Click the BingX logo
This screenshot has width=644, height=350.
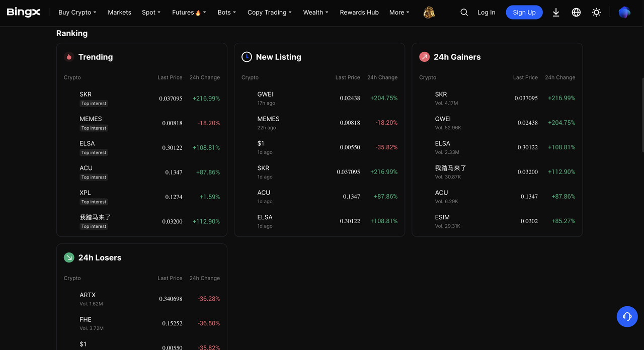pos(24,12)
